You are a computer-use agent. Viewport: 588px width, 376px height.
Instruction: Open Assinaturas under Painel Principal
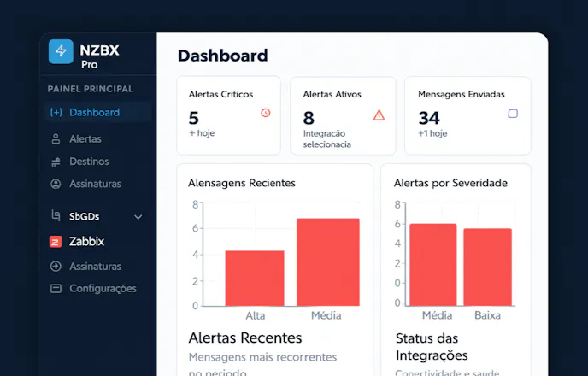(95, 184)
